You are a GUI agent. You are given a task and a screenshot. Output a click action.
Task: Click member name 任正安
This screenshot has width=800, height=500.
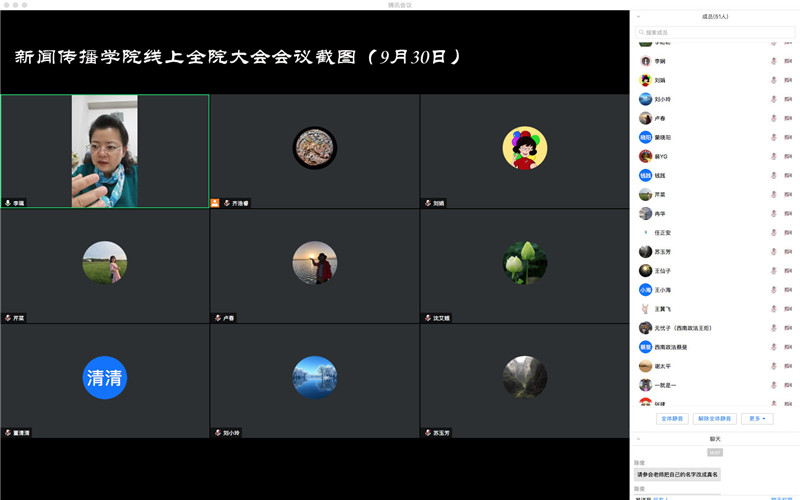pyautogui.click(x=662, y=233)
